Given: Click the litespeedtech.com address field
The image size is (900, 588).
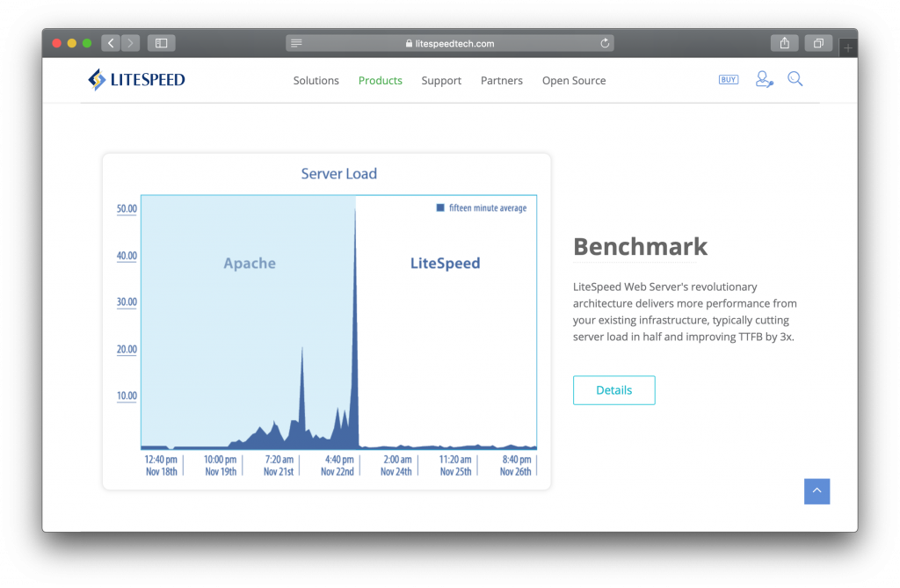Looking at the screenshot, I should (450, 43).
